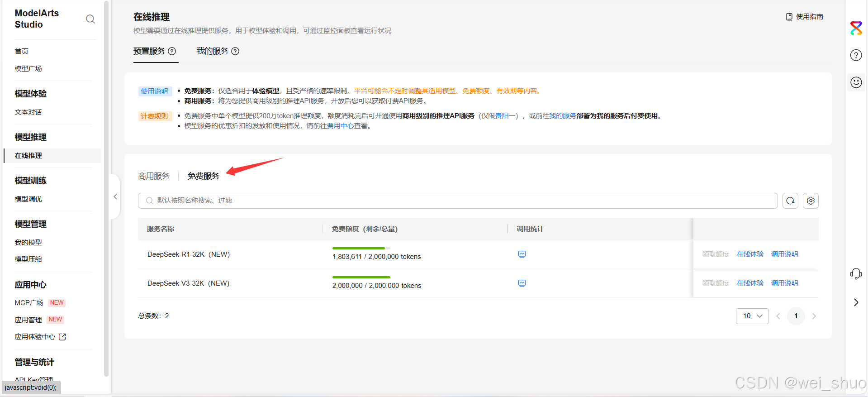Go to previous page arrow
Image resolution: width=868 pixels, height=397 pixels.
778,316
